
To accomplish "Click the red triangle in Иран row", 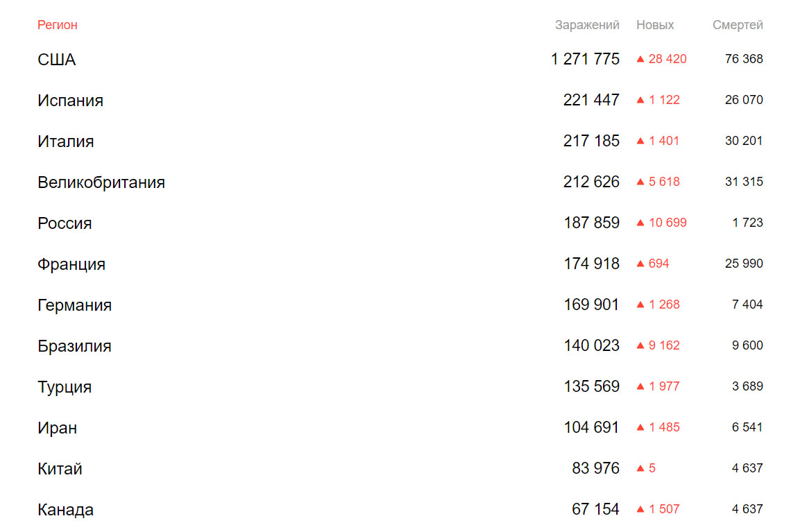I will [x=640, y=427].
